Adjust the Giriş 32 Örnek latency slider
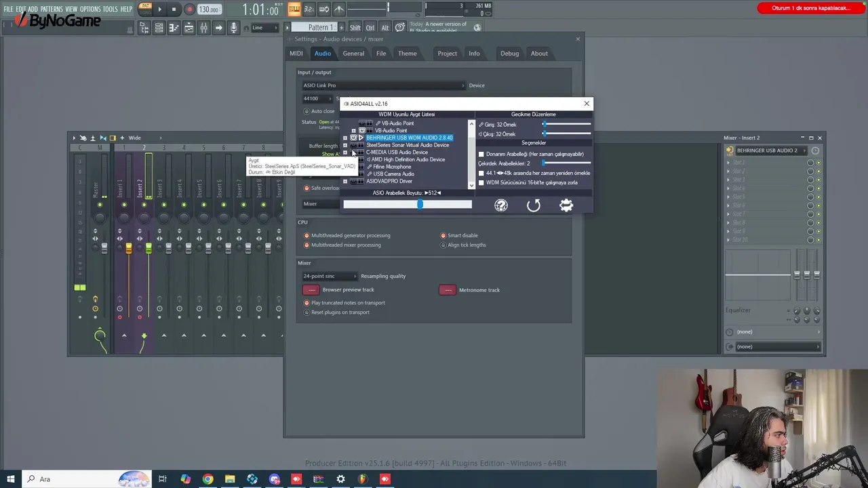 pos(567,125)
